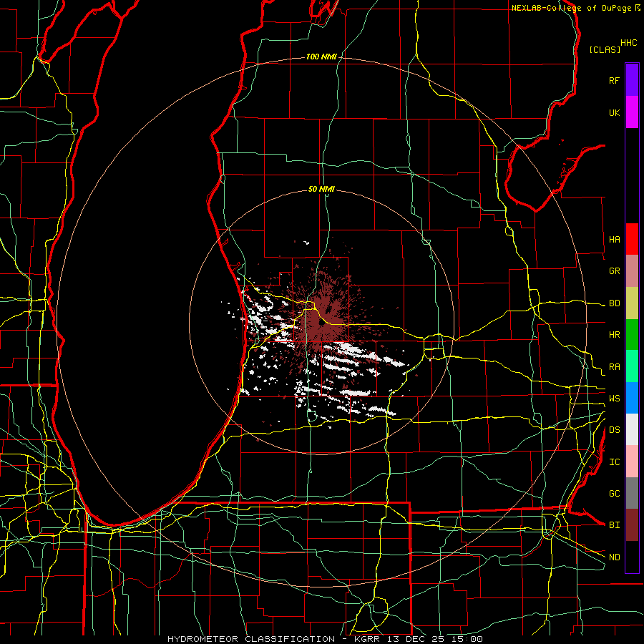Viewport: 644px width, 644px height.
Task: Click the RA legend label
Action: [614, 366]
